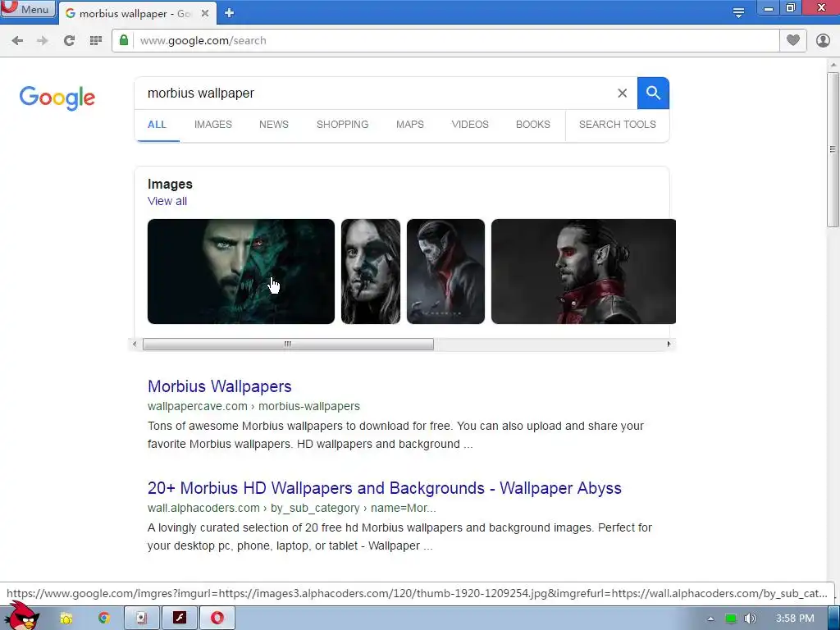Click the wallpapercave.com › morbius-wallpapers URL text
Image resolution: width=840 pixels, height=630 pixels.
point(254,407)
